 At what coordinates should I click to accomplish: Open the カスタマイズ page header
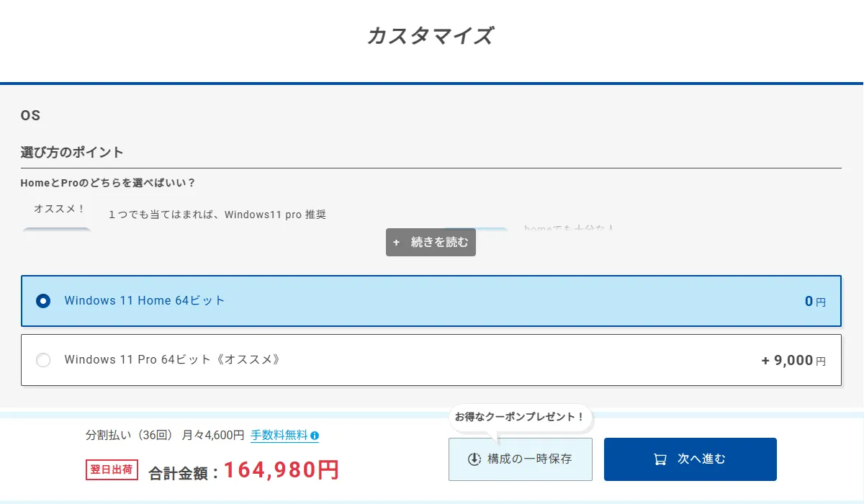[431, 36]
